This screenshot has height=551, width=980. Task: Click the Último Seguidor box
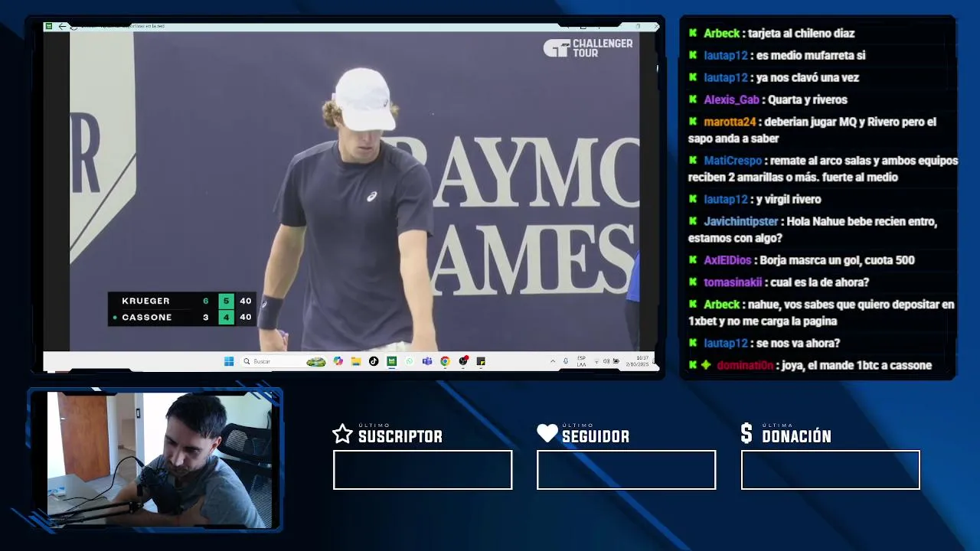[626, 470]
